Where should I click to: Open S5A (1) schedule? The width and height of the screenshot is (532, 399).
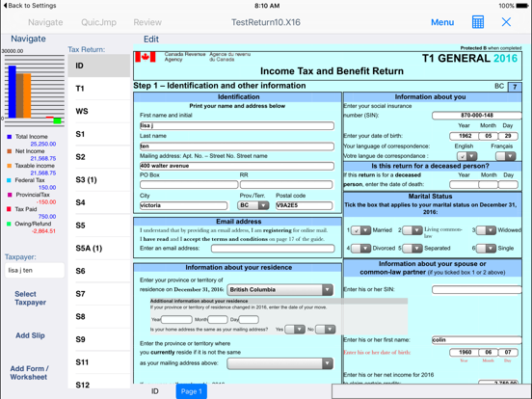click(x=98, y=249)
